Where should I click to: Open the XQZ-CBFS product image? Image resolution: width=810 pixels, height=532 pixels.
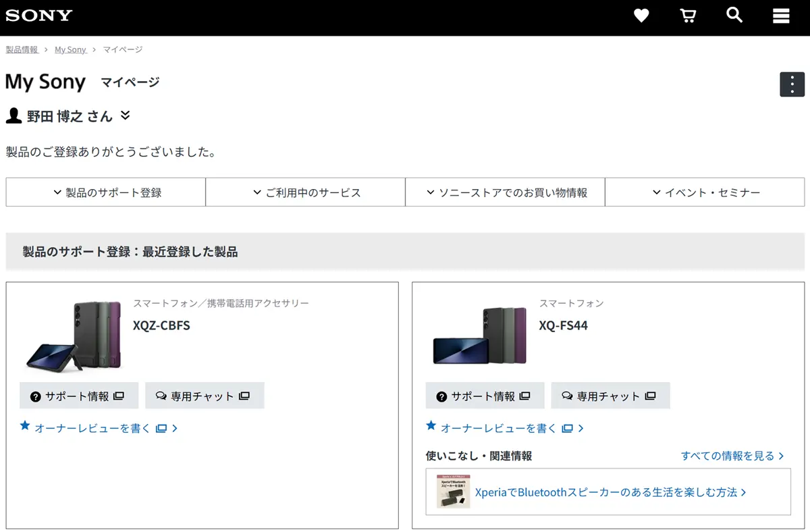pyautogui.click(x=73, y=336)
